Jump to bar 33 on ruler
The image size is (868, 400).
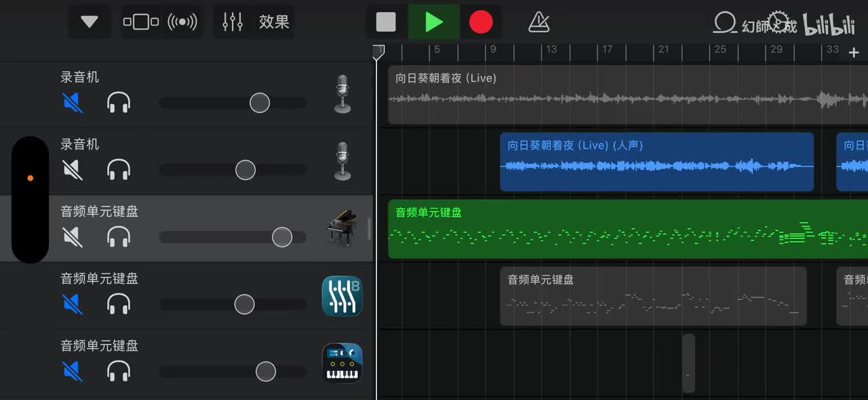[x=833, y=49]
